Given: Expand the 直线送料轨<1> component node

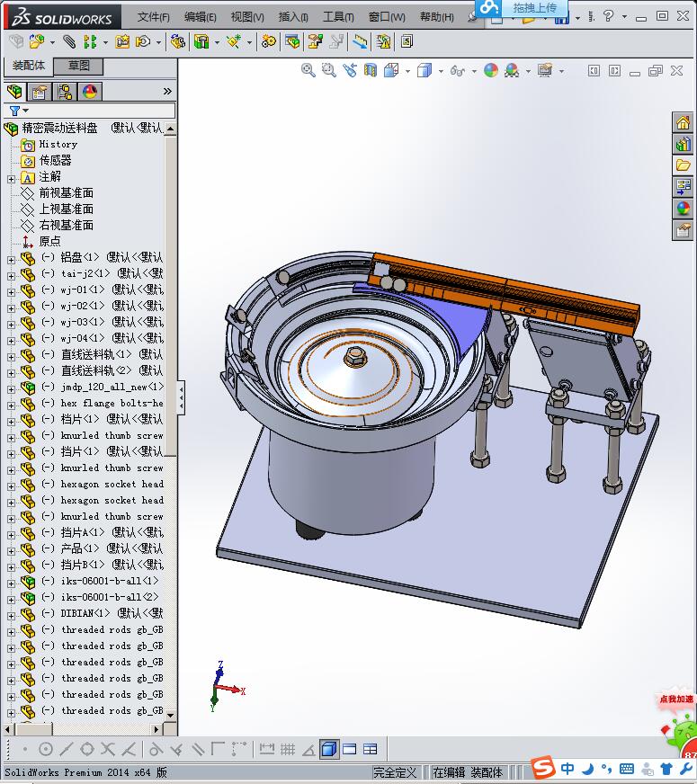Looking at the screenshot, I should [11, 357].
